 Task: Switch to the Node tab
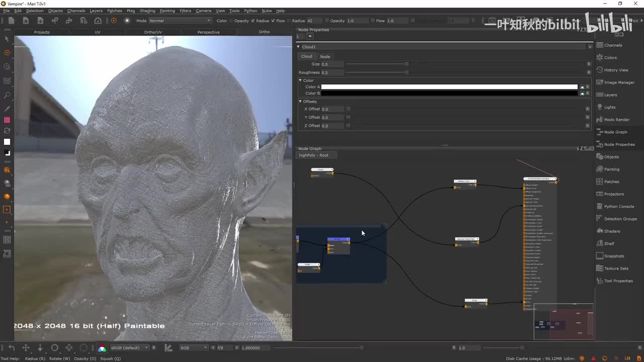click(325, 56)
